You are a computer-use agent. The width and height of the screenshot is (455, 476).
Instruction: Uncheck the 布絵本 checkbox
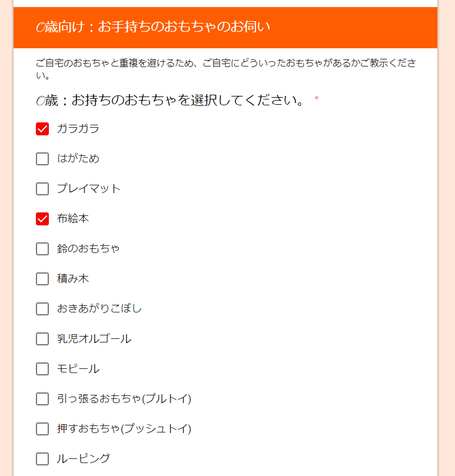coord(42,219)
